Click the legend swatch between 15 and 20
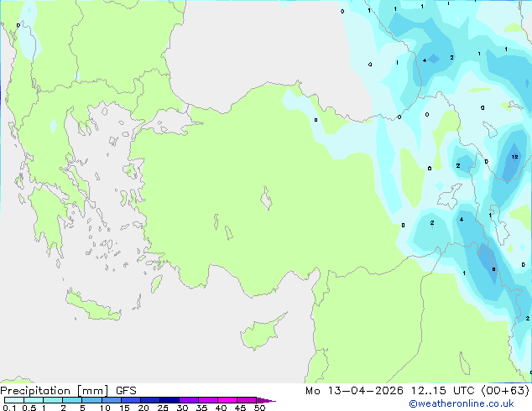 click(131, 400)
